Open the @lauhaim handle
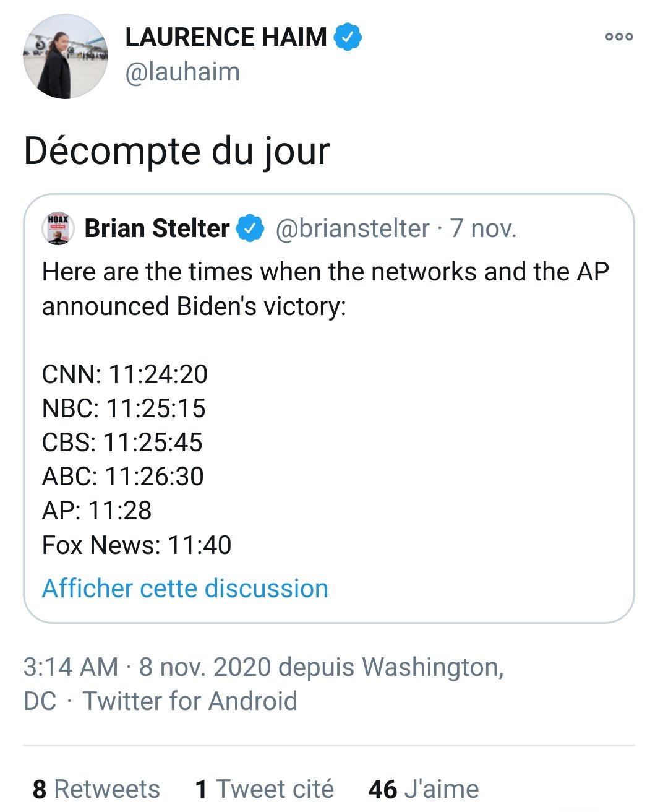 coord(182,72)
